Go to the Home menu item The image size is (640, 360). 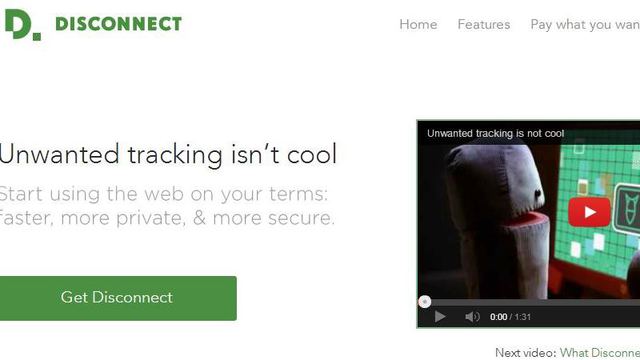click(418, 24)
